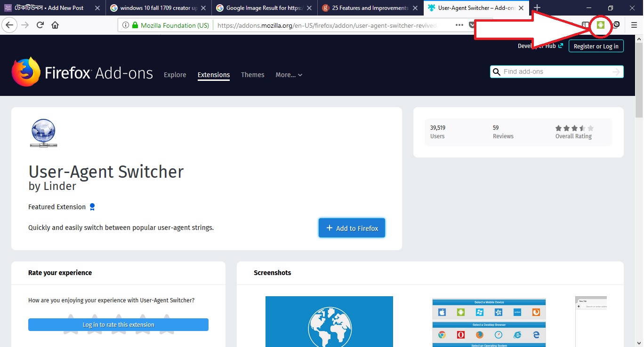644x347 pixels.
Task: Go to the Extensions section
Action: pos(214,75)
